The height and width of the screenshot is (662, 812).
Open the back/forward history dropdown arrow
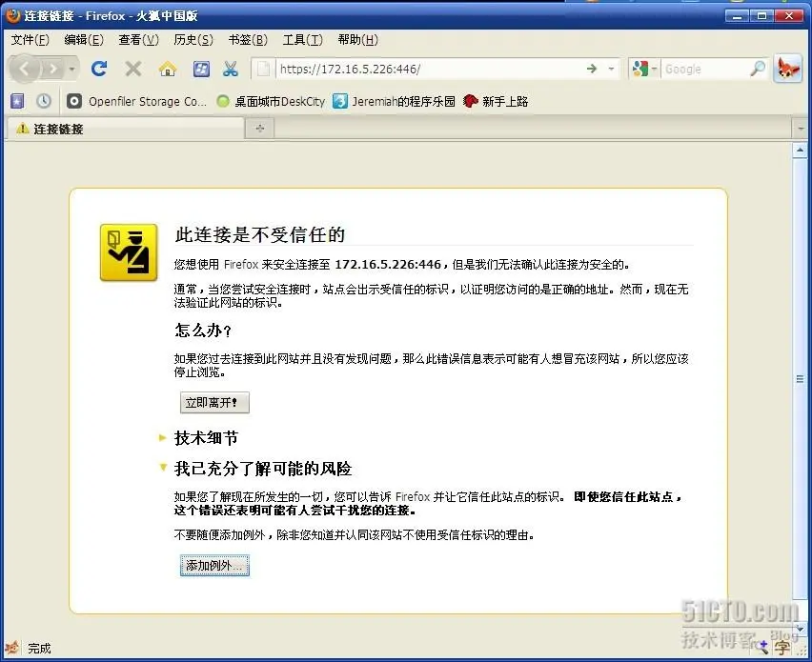72,69
